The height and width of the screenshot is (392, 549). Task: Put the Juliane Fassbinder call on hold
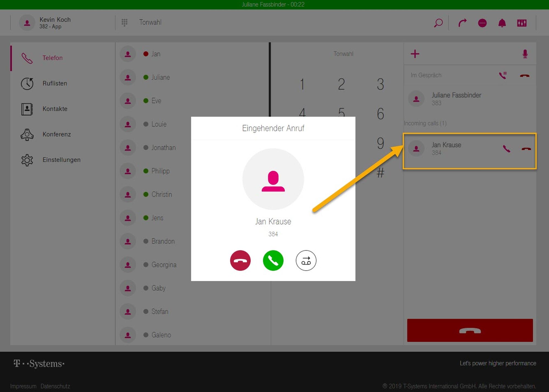pyautogui.click(x=503, y=75)
